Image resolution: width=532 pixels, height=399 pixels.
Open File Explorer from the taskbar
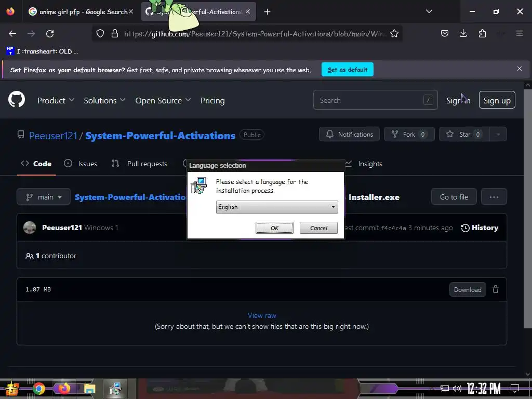(89, 389)
